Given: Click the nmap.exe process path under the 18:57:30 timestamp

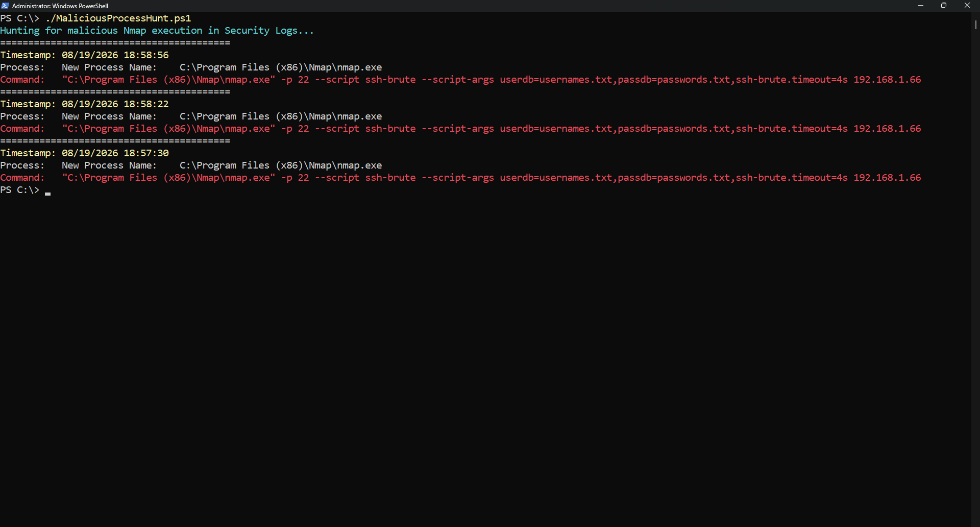Looking at the screenshot, I should 281,165.
